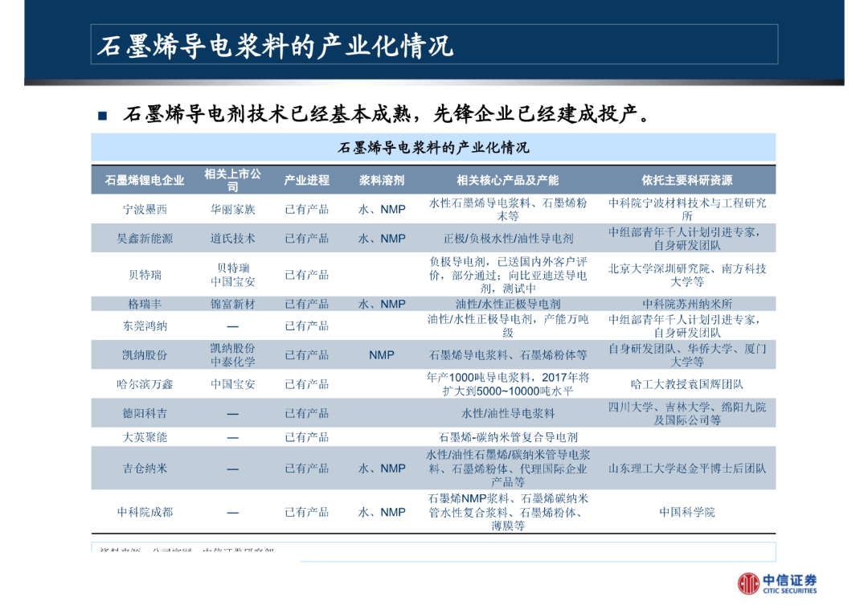The height and width of the screenshot is (614, 868).
Task: Select the sentence 石墨烯导电剂技术已经基本成熟
Action: pyautogui.click(x=267, y=114)
